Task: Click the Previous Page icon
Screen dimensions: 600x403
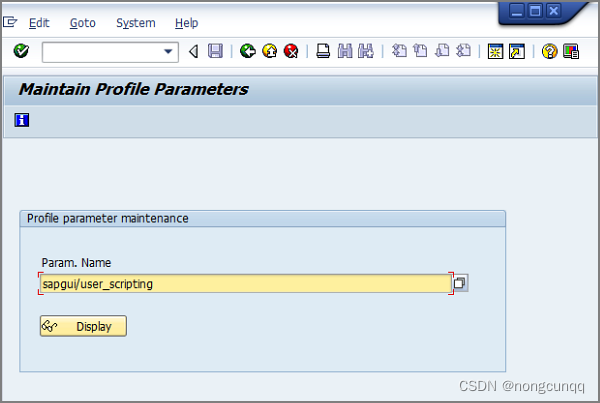Action: coord(421,51)
